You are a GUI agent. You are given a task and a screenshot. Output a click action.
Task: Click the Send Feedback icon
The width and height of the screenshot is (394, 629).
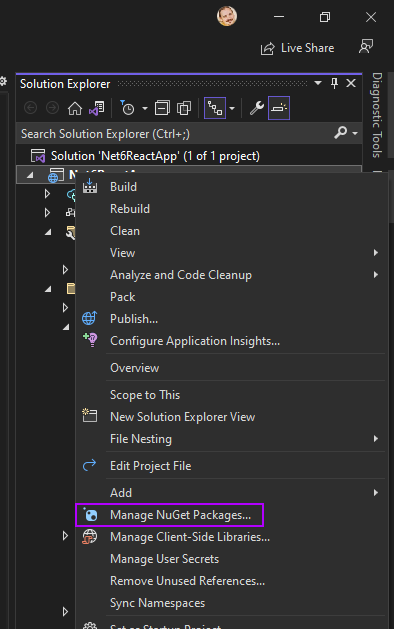(x=366, y=47)
